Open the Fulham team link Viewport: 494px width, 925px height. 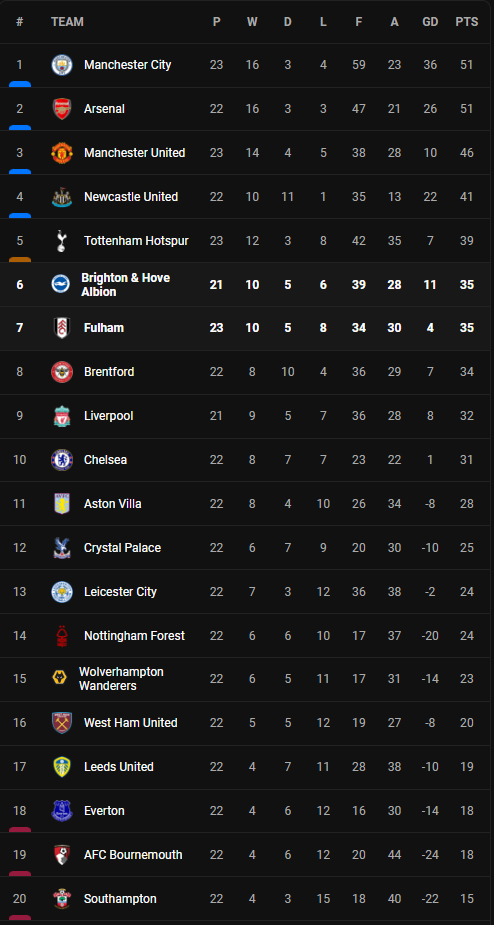(104, 328)
